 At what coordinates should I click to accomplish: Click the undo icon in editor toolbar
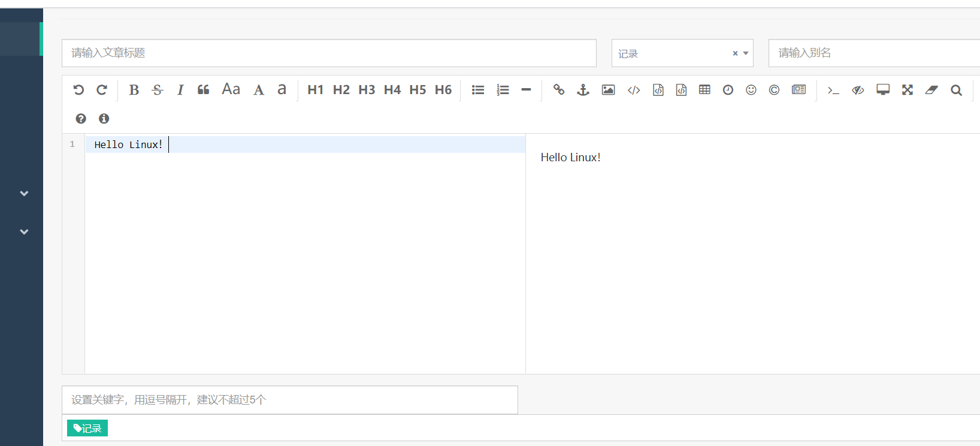click(78, 90)
